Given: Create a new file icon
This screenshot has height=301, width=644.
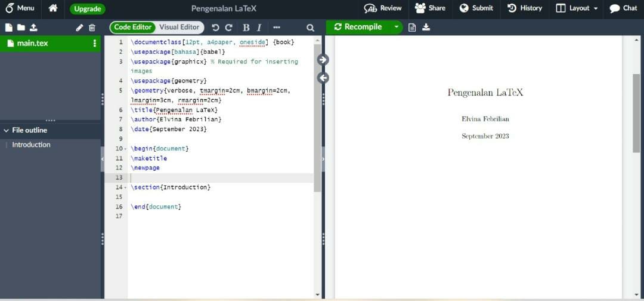Looking at the screenshot, I should point(8,27).
